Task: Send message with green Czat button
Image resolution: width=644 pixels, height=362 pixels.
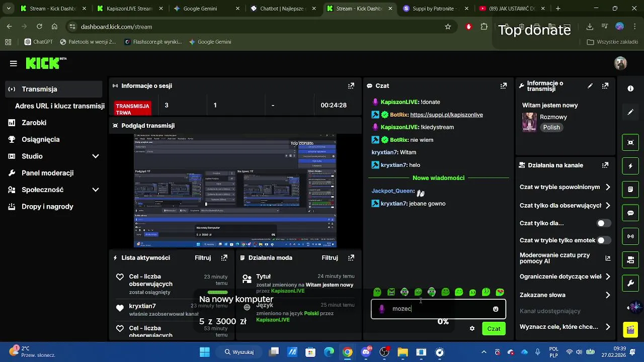Action: (494, 329)
